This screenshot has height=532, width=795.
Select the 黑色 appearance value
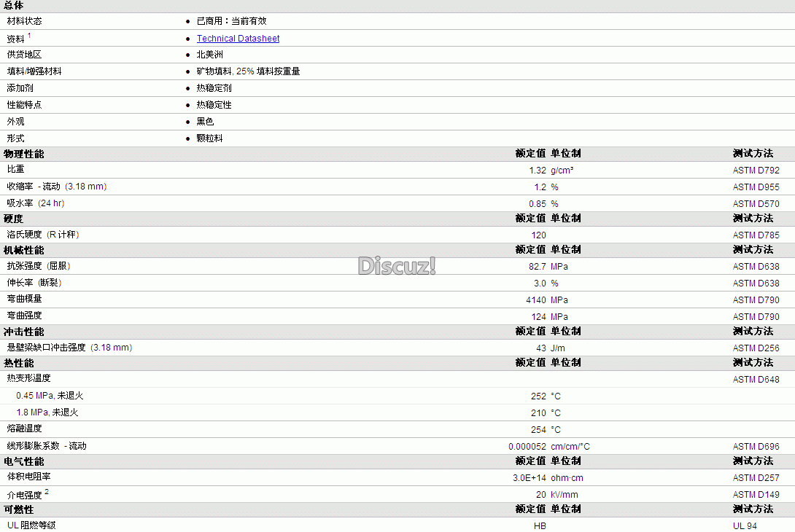point(205,122)
